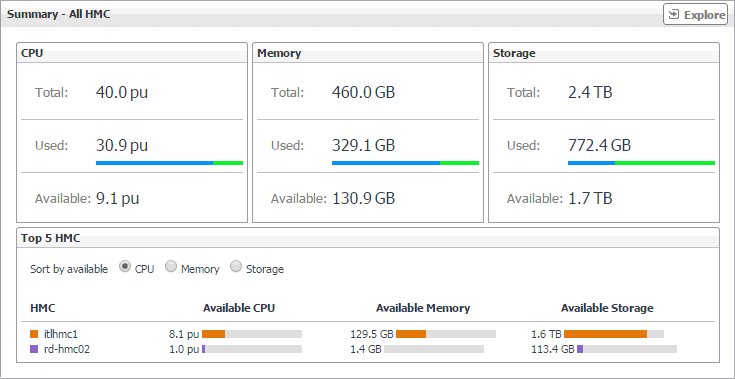Screen dimensions: 735x379
Task: Click the Available Memory column header
Action: [x=423, y=308]
